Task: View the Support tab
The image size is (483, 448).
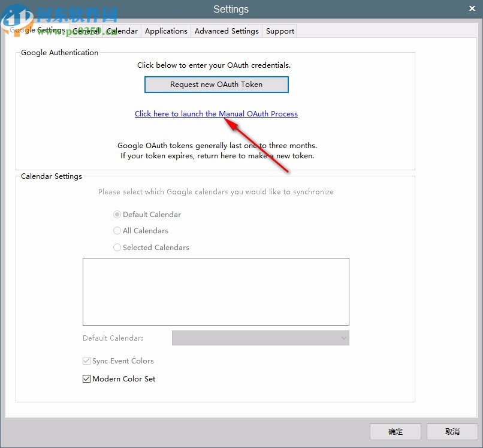Action: point(279,31)
